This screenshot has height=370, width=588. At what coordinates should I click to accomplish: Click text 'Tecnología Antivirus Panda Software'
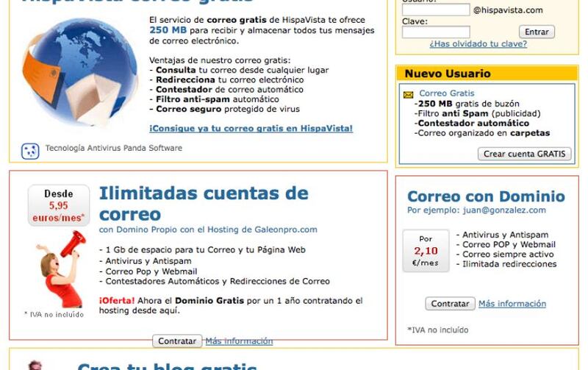click(x=114, y=148)
